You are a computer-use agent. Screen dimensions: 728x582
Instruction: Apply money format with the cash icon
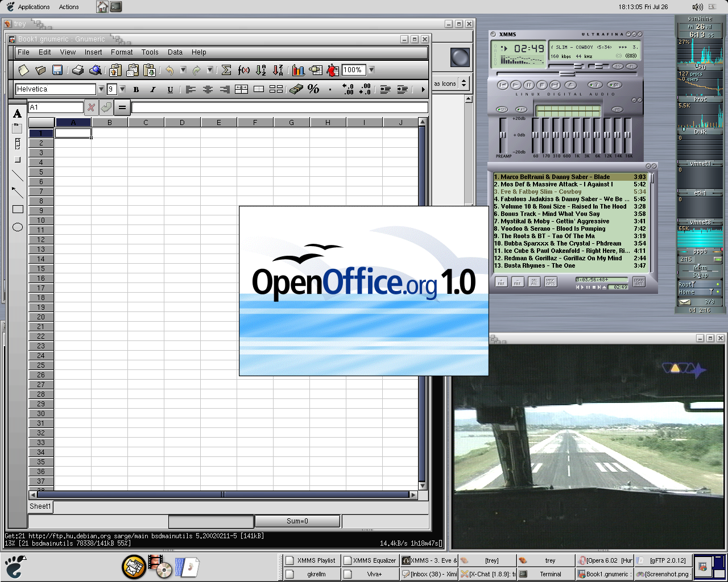click(x=296, y=89)
